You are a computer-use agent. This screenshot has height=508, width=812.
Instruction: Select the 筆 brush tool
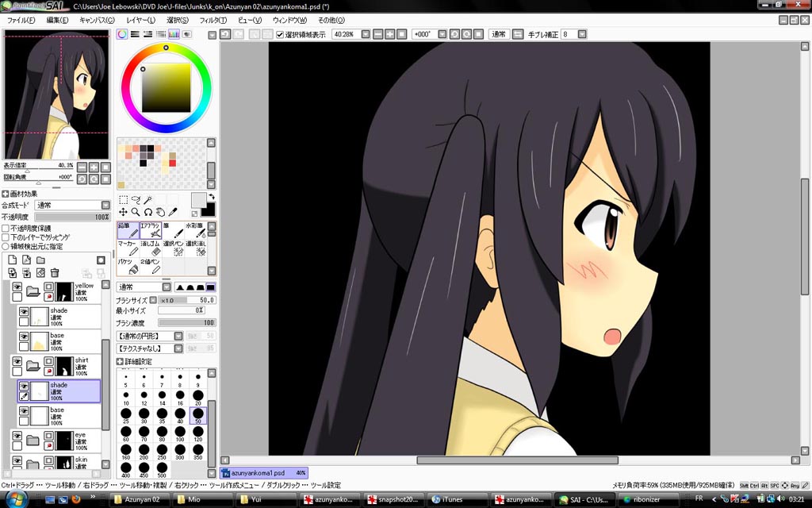(173, 230)
